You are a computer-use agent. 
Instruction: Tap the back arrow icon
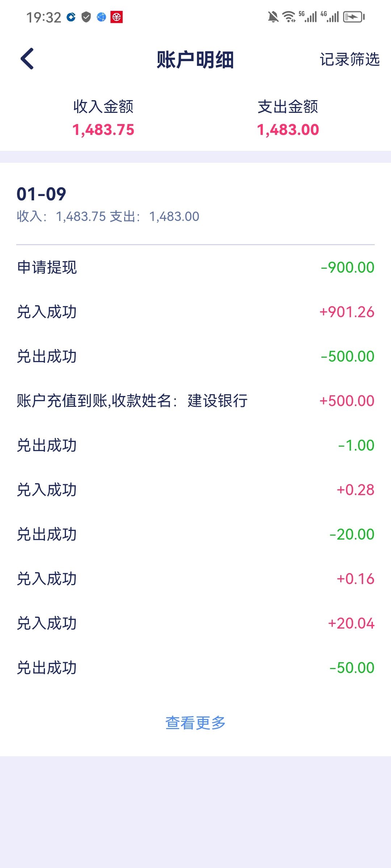28,59
